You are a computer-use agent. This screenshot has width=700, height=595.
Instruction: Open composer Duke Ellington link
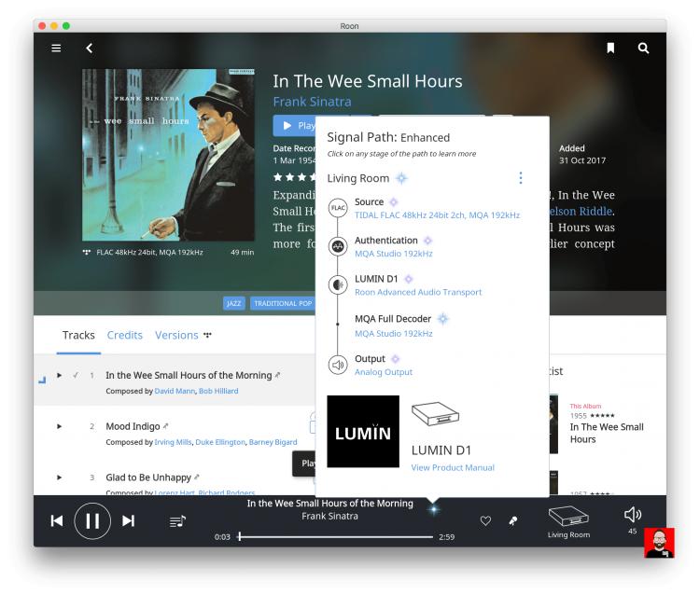[x=220, y=442]
